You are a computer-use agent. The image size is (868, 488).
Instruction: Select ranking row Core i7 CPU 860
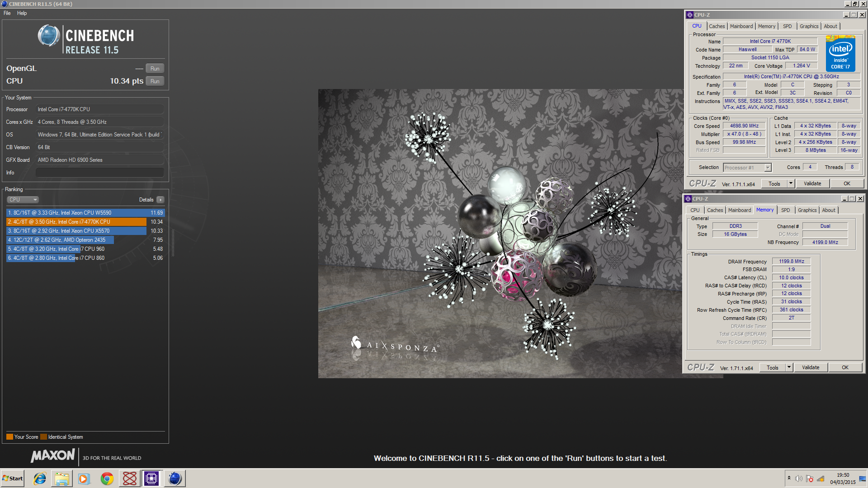point(85,258)
